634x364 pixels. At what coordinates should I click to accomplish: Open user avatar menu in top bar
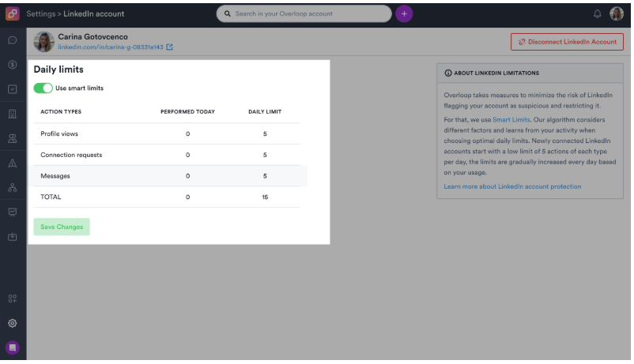(617, 13)
